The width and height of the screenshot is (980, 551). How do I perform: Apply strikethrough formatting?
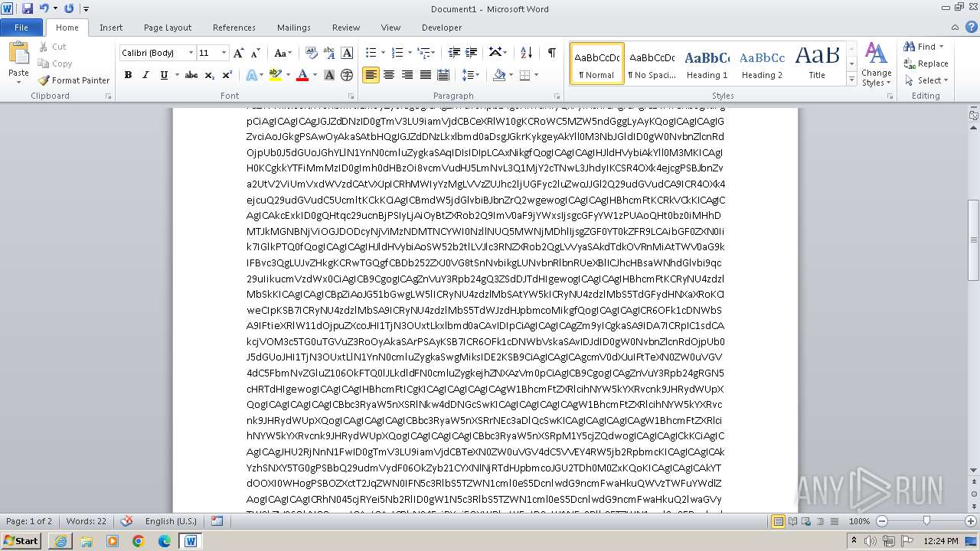(191, 75)
